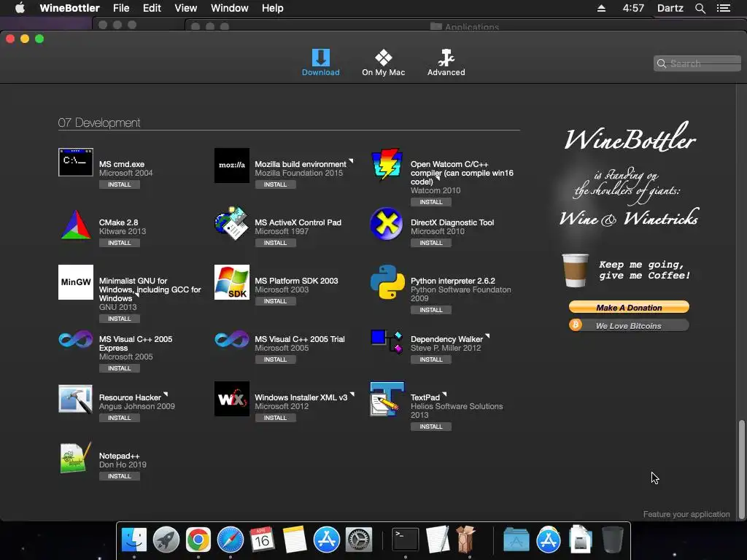Open the Window menu
The width and height of the screenshot is (747, 560).
point(230,8)
